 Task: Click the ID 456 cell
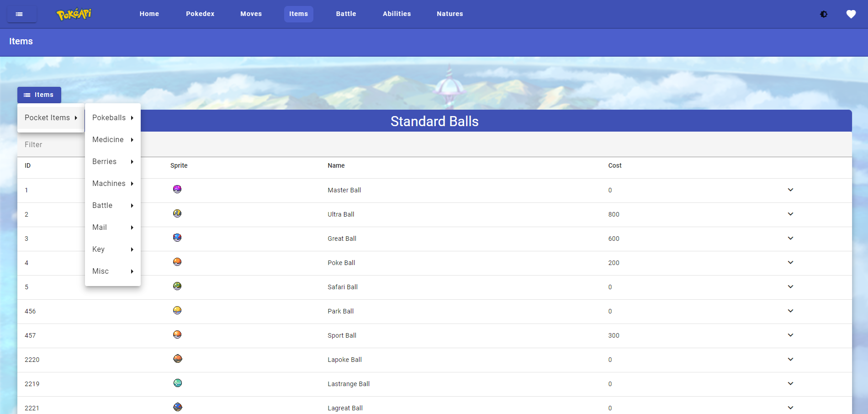pos(30,312)
